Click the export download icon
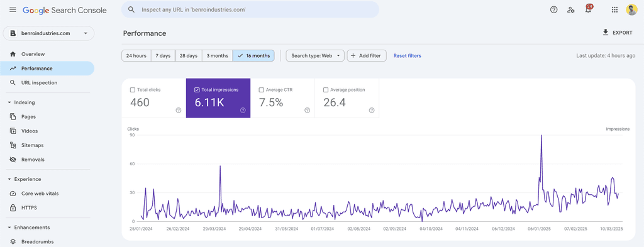Viewport: 644px width, 247px height. [x=606, y=33]
